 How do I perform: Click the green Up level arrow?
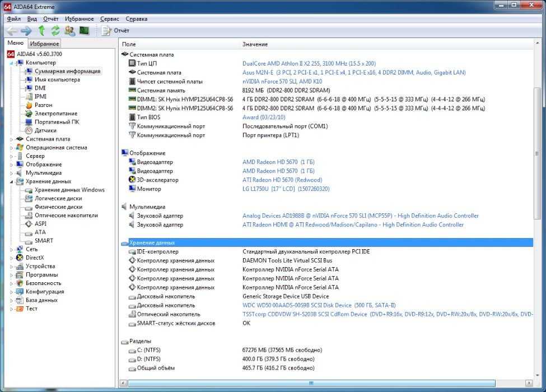click(41, 31)
